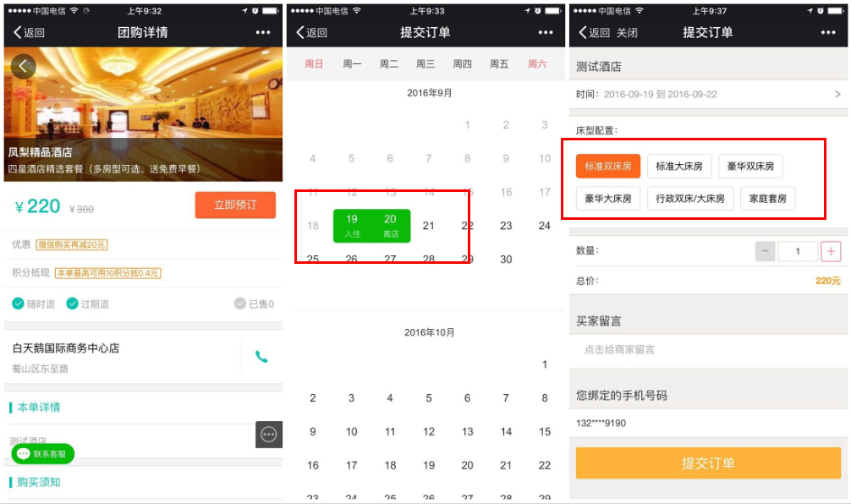Click 返回 on the order form screen
This screenshot has width=851, height=504.
tap(595, 32)
